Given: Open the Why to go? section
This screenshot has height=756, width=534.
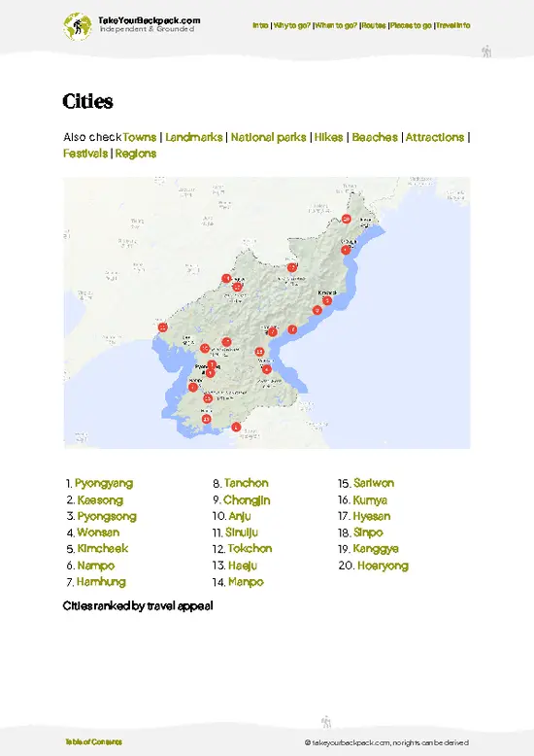Looking at the screenshot, I should (292, 25).
